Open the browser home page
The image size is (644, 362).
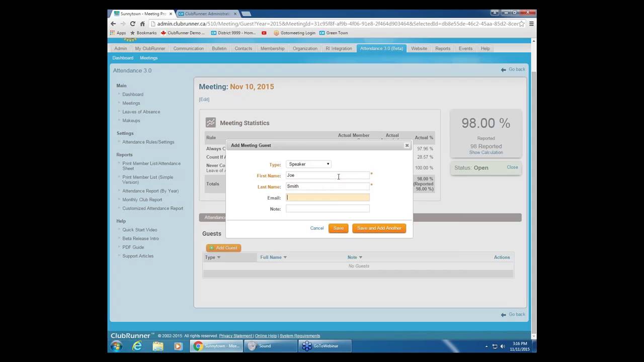coord(142,24)
